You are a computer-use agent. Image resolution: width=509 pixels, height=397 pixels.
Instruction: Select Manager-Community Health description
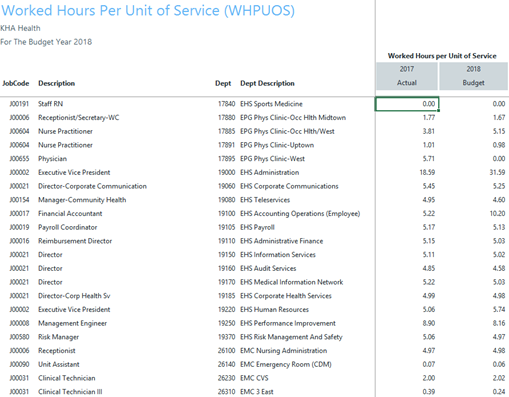[82, 200]
